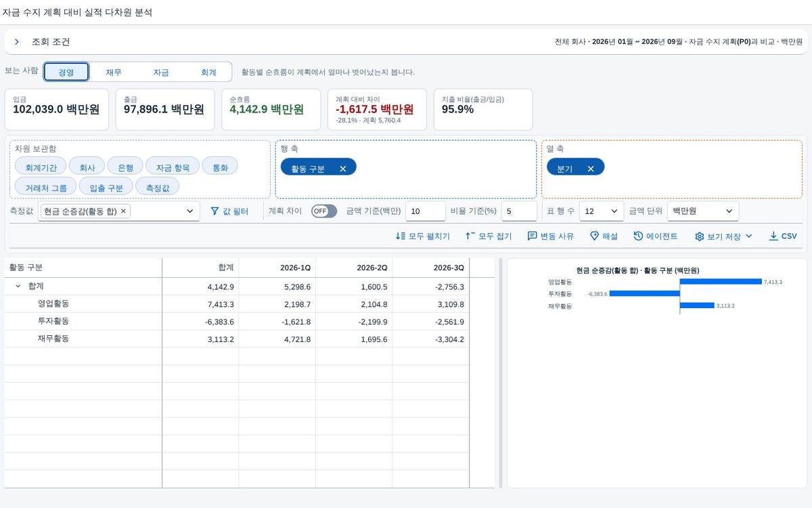Click the 순흐름 KPI card

pos(271,109)
